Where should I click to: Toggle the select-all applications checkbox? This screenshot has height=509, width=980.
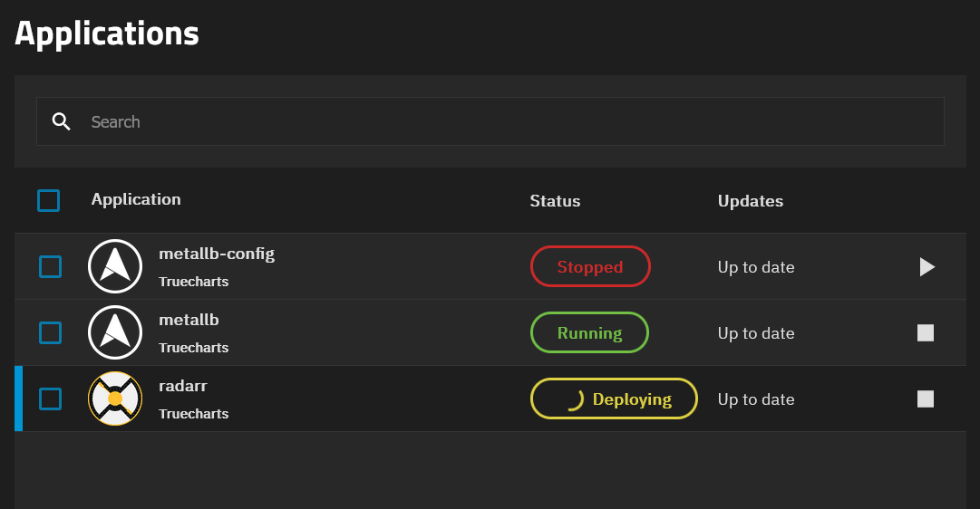(49, 200)
